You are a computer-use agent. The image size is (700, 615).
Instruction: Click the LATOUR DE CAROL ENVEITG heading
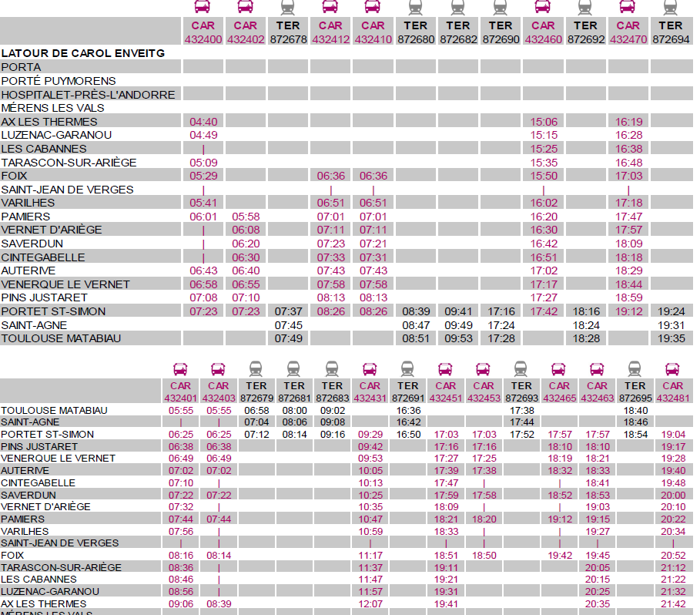click(x=83, y=53)
